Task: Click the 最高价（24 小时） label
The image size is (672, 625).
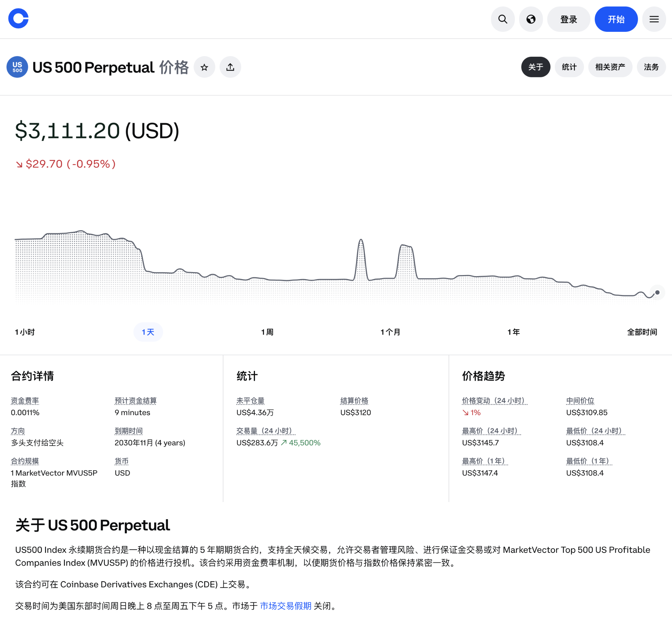Action: click(491, 431)
